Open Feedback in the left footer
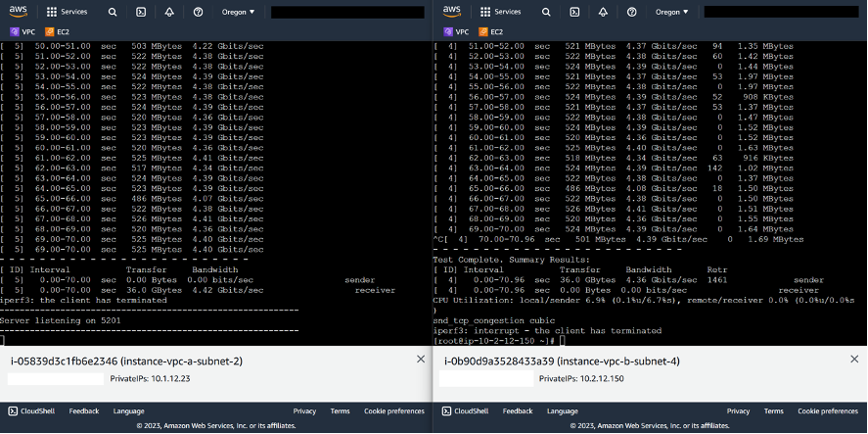868x434 pixels. pos(84,411)
